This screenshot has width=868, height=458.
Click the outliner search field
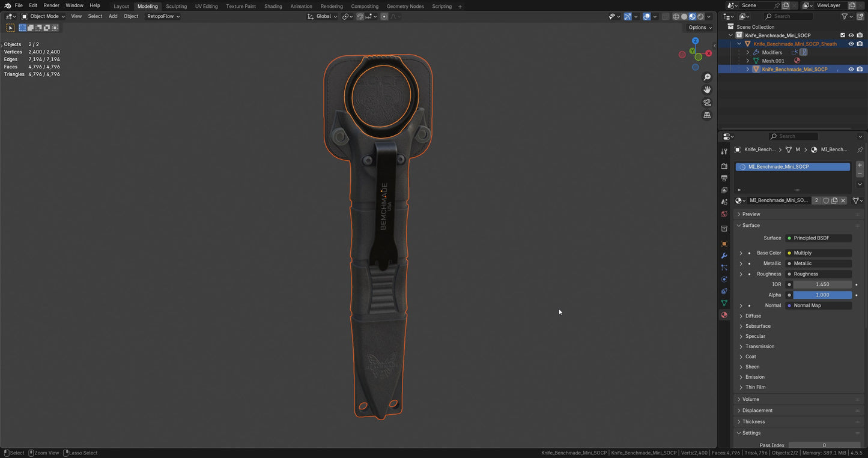pos(792,16)
